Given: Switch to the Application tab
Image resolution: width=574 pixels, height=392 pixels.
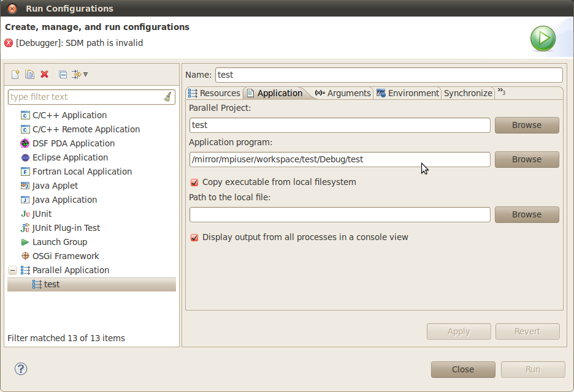Looking at the screenshot, I should (275, 93).
